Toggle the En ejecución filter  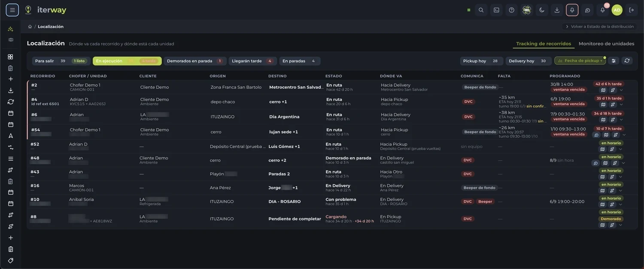click(x=127, y=61)
